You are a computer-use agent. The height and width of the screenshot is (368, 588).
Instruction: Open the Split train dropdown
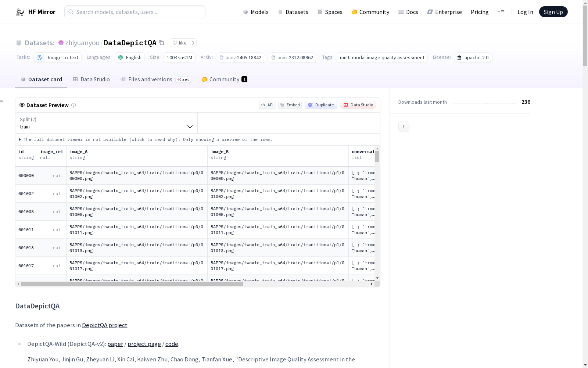point(106,123)
